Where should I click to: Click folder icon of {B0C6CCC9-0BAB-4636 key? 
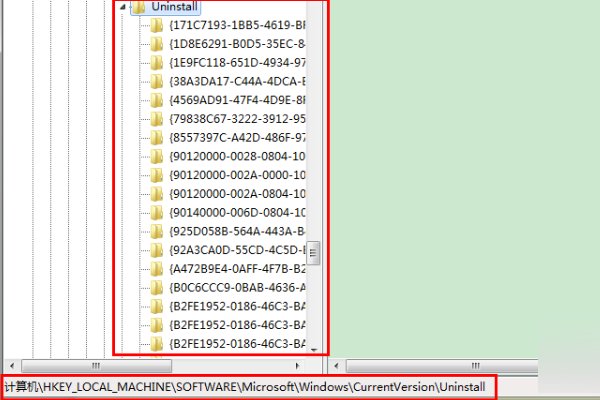(x=156, y=287)
